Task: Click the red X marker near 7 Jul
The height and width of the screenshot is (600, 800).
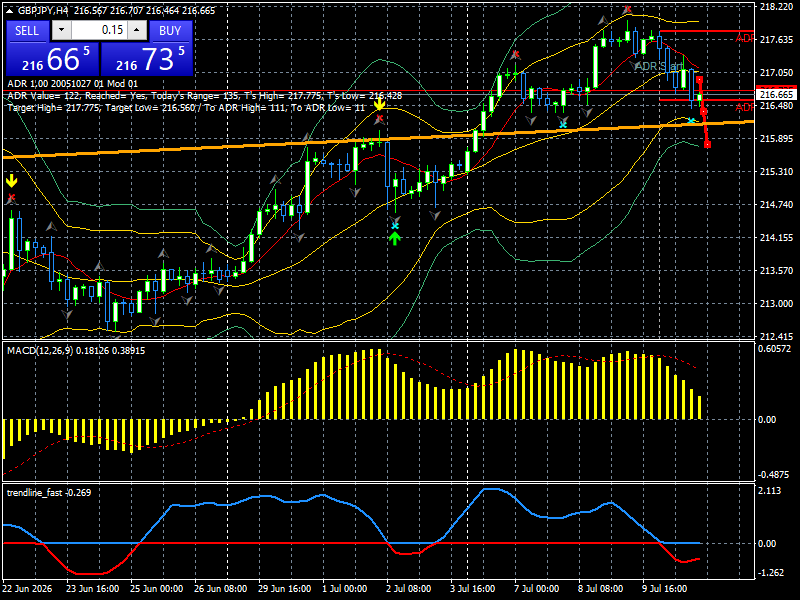Action: [x=516, y=54]
